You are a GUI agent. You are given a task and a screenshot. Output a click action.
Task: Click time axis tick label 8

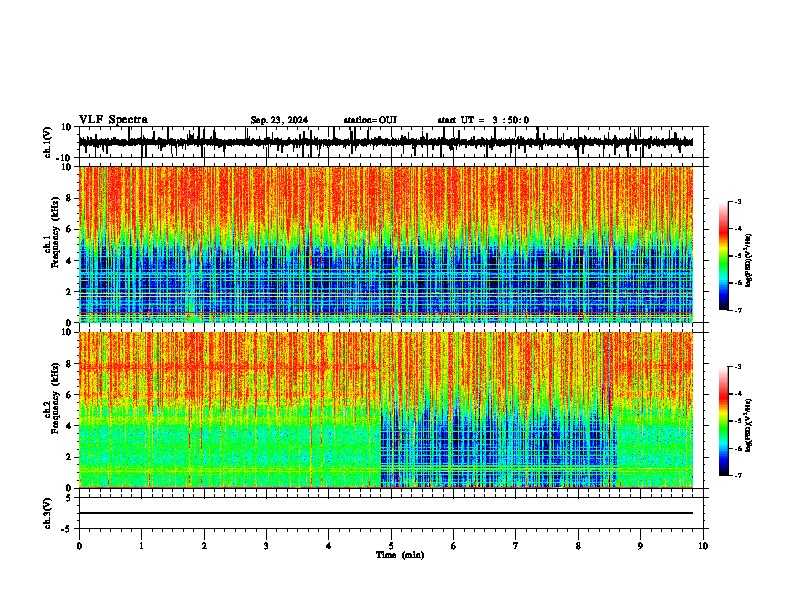pyautogui.click(x=578, y=546)
